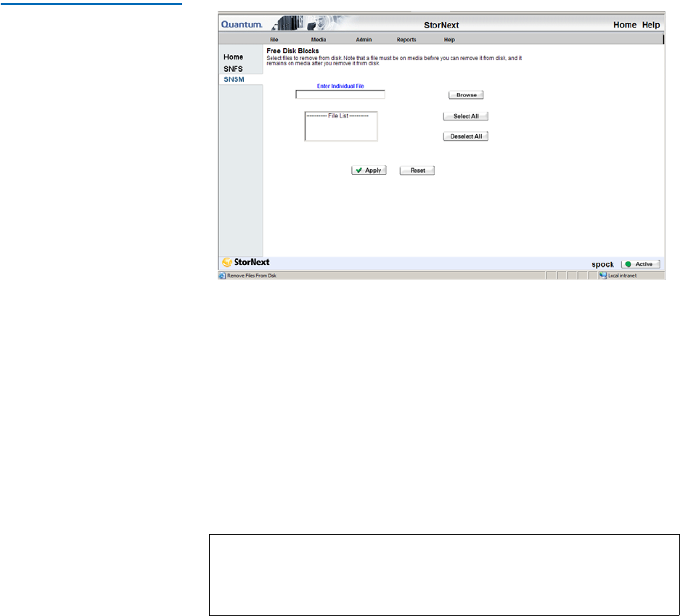680x616 pixels.
Task: Click the Help link in top header
Action: tap(651, 25)
